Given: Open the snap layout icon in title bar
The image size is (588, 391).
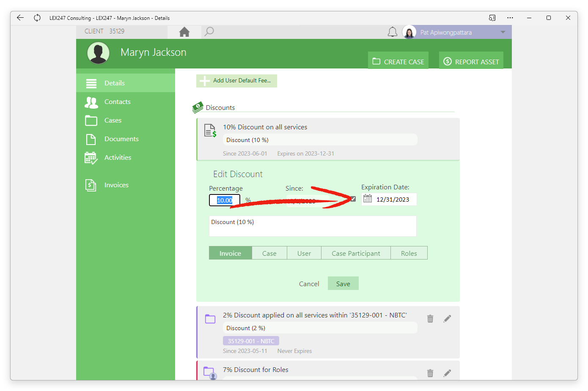Looking at the screenshot, I should click(492, 18).
